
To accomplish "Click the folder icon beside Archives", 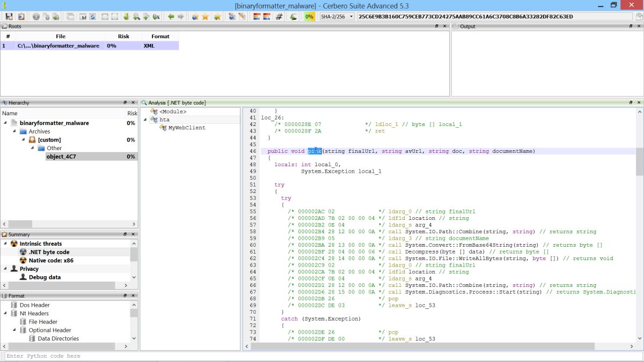I will coord(23,131).
